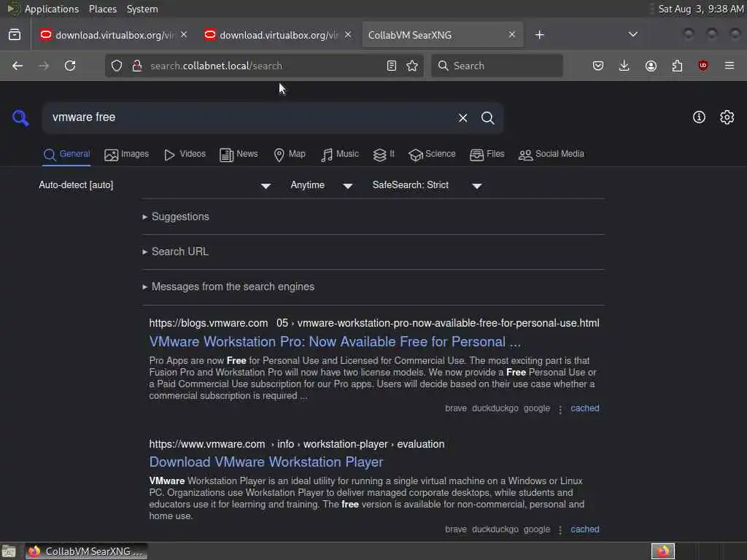
Task: Clear the vmware free search query
Action: tap(462, 117)
